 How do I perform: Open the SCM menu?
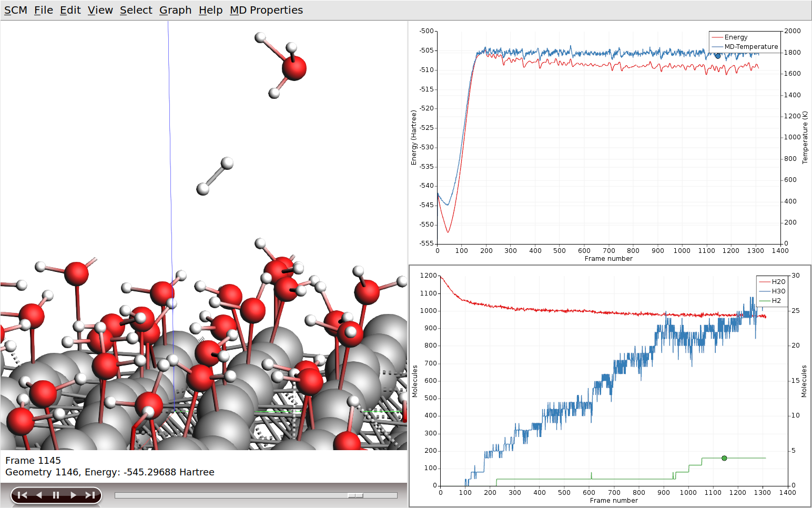point(16,10)
